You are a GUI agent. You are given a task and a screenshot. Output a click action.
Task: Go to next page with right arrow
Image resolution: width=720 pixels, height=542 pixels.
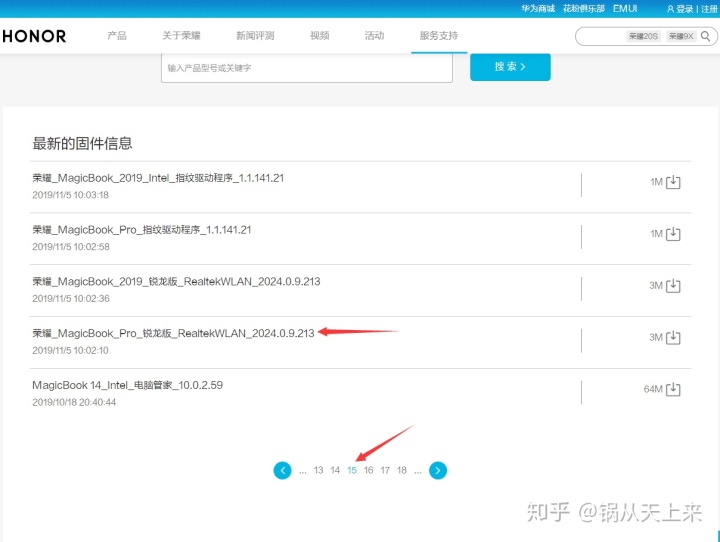tap(438, 470)
